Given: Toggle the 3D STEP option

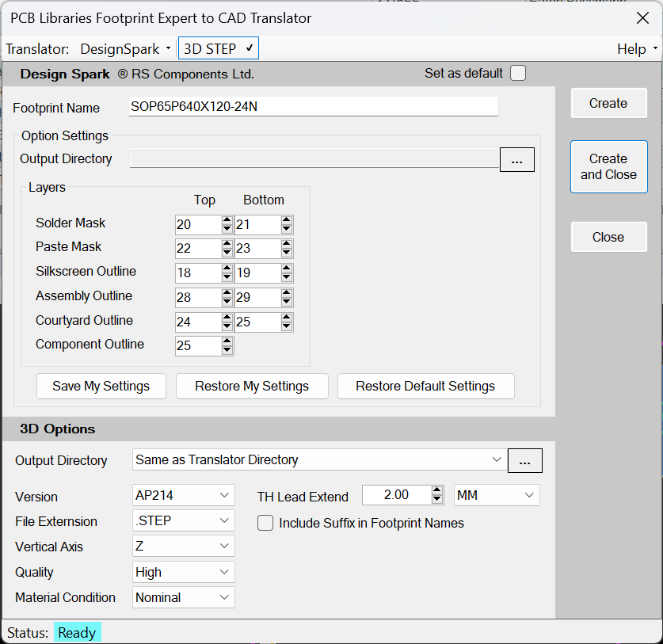Looking at the screenshot, I should [218, 48].
